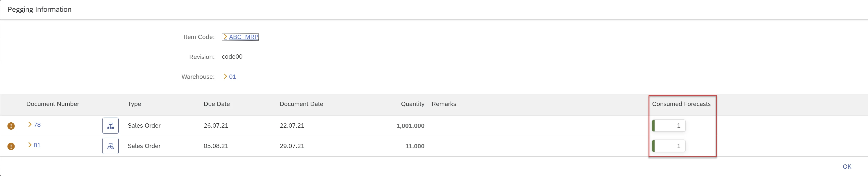
Task: Open the hierarchy icon for Sales Order 78
Action: [110, 126]
